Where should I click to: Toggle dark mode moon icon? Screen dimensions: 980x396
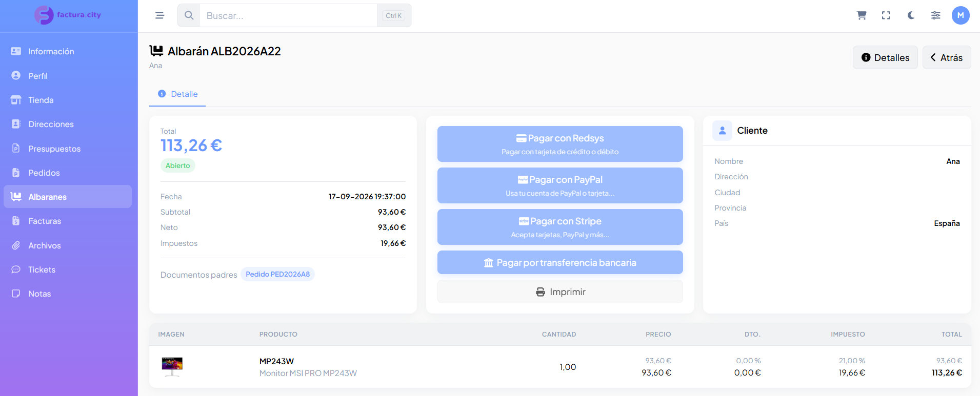click(911, 15)
